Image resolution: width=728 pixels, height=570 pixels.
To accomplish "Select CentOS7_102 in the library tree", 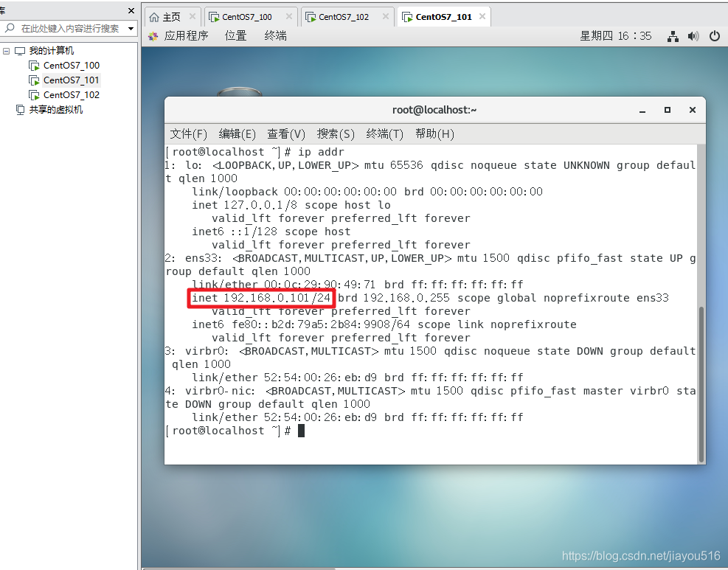I will (x=72, y=95).
